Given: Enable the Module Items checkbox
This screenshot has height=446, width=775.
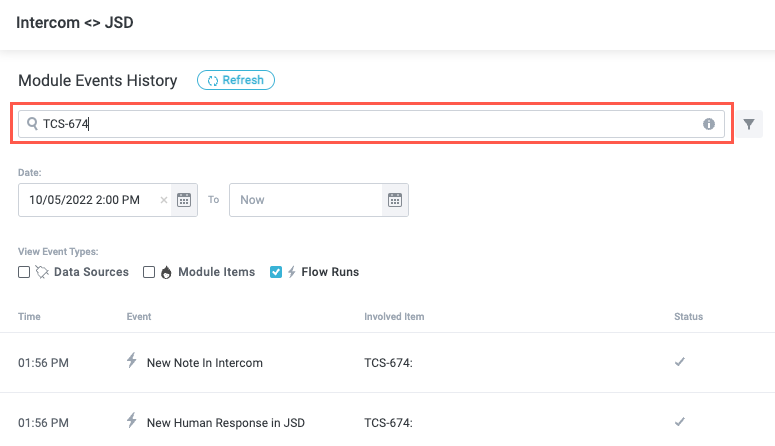Looking at the screenshot, I should [149, 272].
